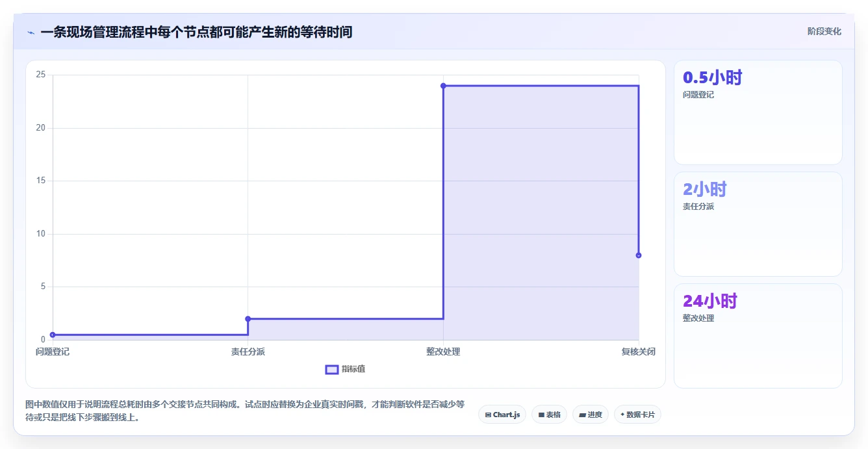Open the 0.5小时 问题登记 card
The width and height of the screenshot is (868, 449).
click(x=758, y=112)
